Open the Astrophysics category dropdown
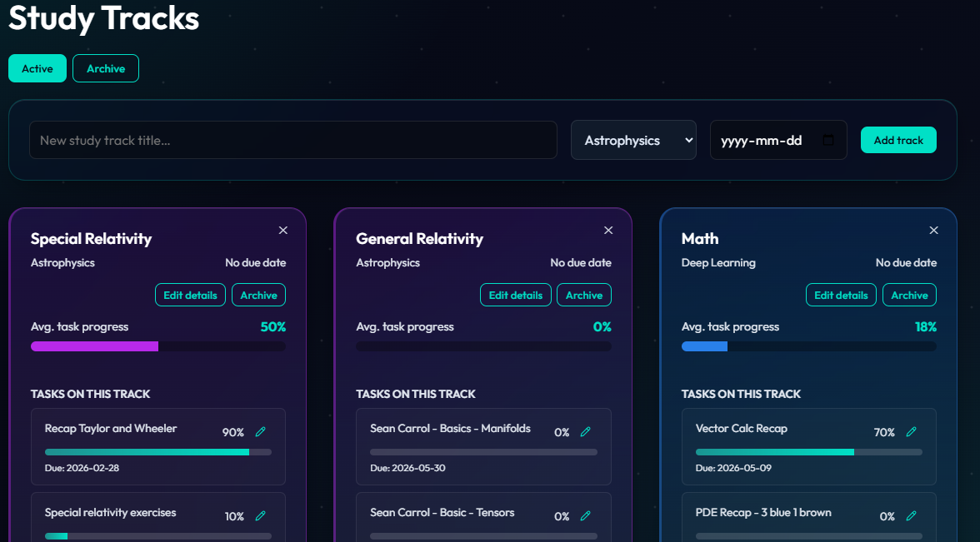Screen dimensions: 980x542 (x=633, y=140)
